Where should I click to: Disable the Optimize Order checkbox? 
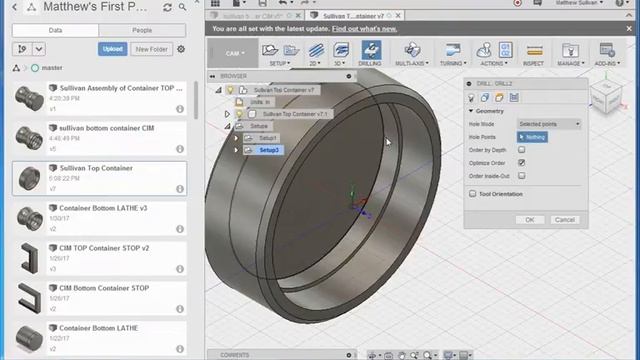coord(521,162)
